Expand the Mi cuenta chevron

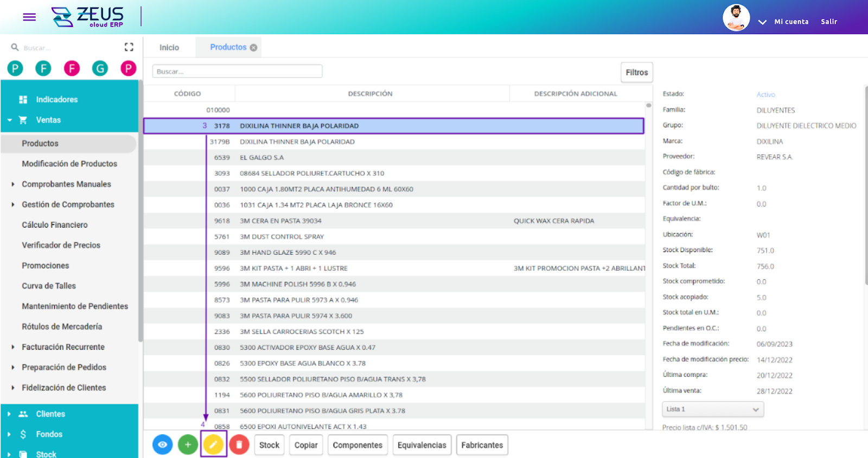tap(762, 22)
